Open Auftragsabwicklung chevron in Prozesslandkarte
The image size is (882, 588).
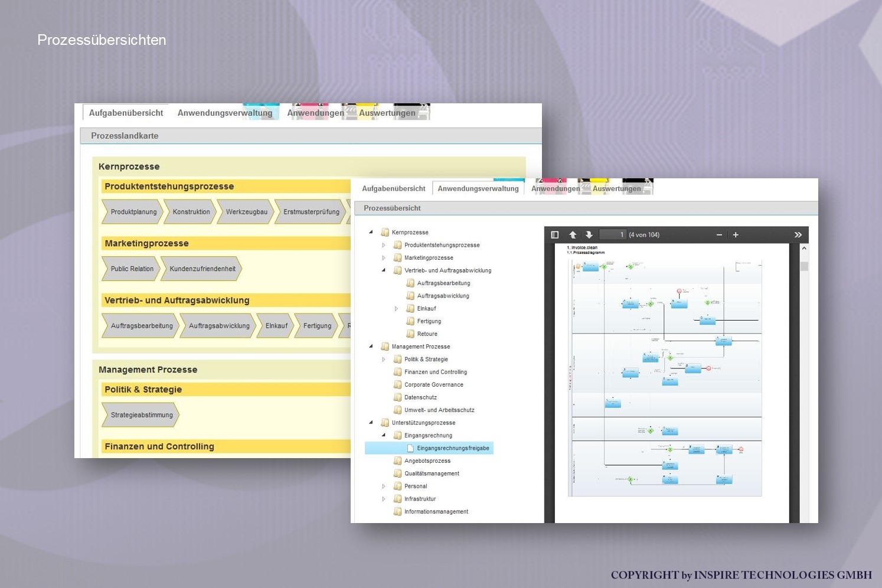click(219, 326)
